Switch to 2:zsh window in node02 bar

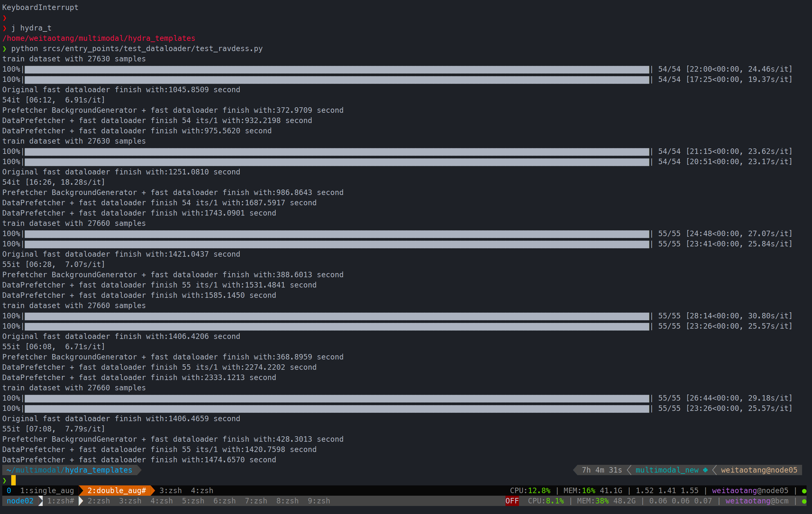99,501
